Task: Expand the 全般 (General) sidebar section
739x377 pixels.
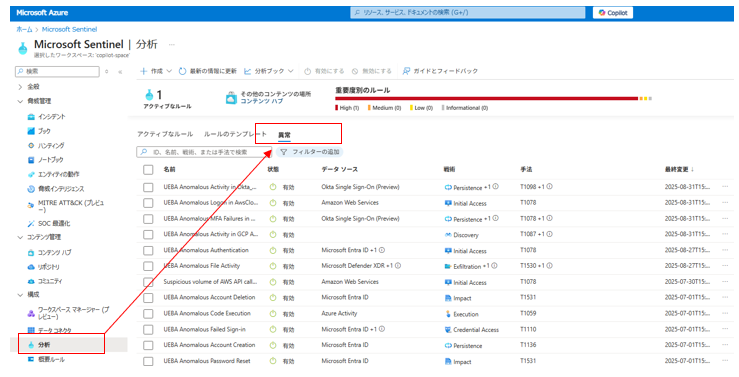Action: (x=20, y=87)
